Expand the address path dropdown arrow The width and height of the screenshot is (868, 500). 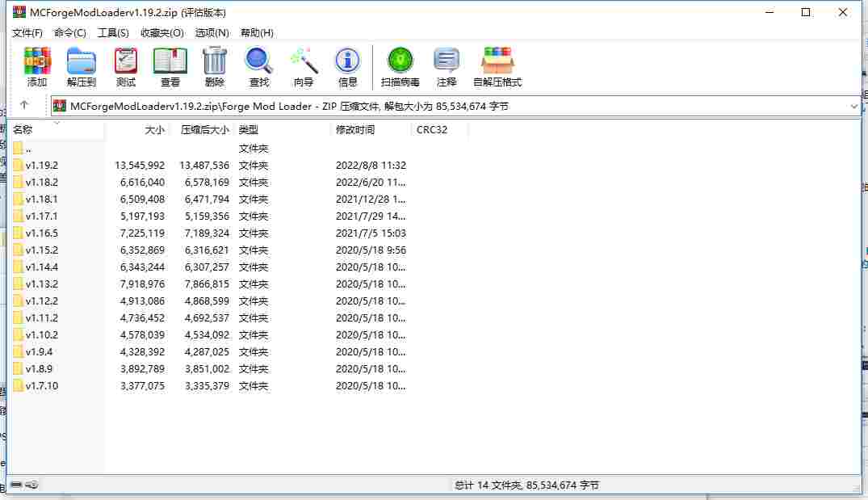(853, 107)
